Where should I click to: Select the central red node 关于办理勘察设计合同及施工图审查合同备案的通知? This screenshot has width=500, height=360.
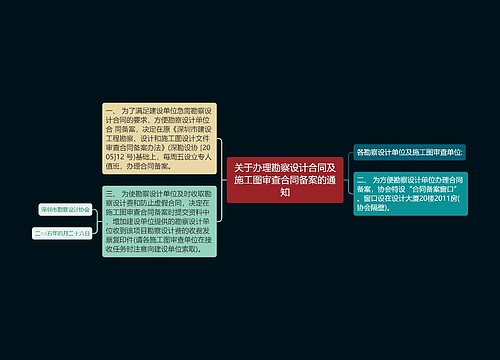(285, 180)
